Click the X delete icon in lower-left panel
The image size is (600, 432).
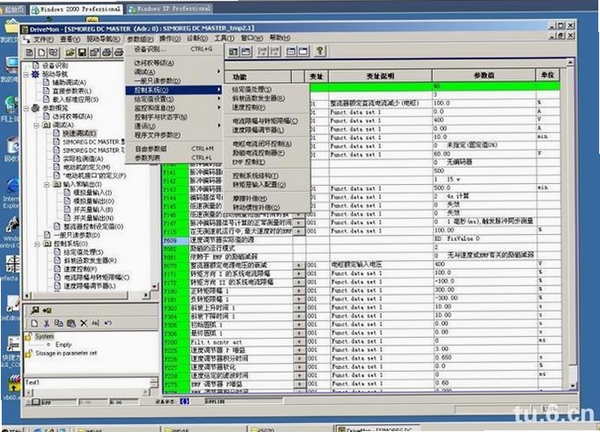83,323
